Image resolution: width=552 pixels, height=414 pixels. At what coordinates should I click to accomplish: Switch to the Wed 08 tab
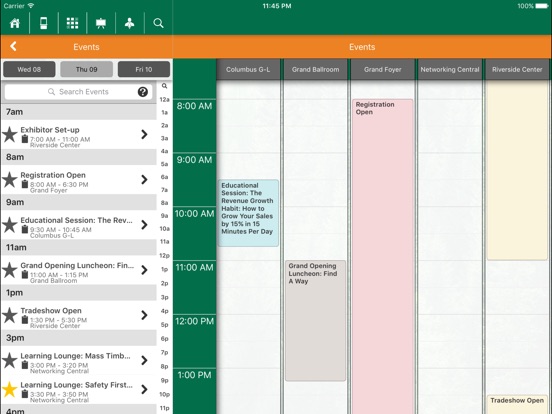[29, 69]
